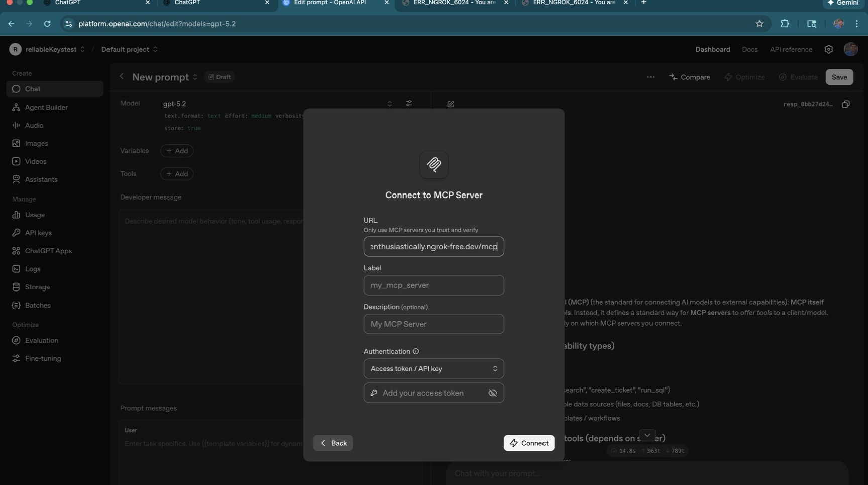Reveal the hidden access token
This screenshot has height=485, width=868.
pos(492,393)
